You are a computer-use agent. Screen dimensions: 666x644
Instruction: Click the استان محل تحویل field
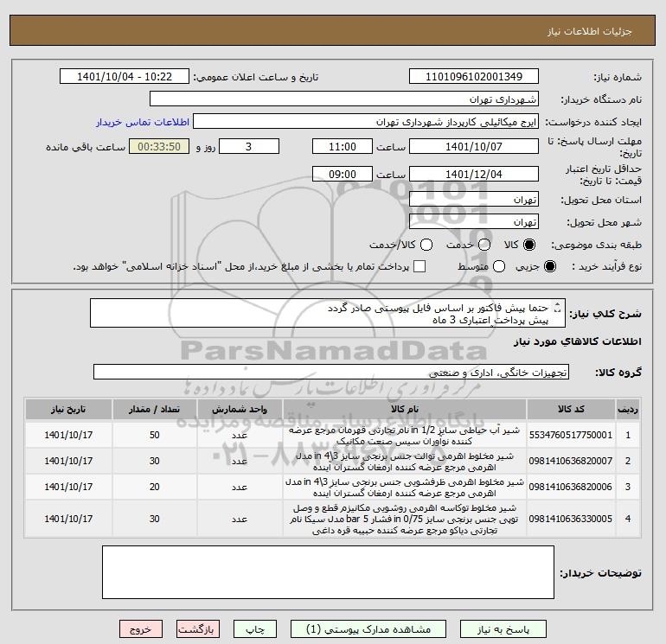coord(474,199)
